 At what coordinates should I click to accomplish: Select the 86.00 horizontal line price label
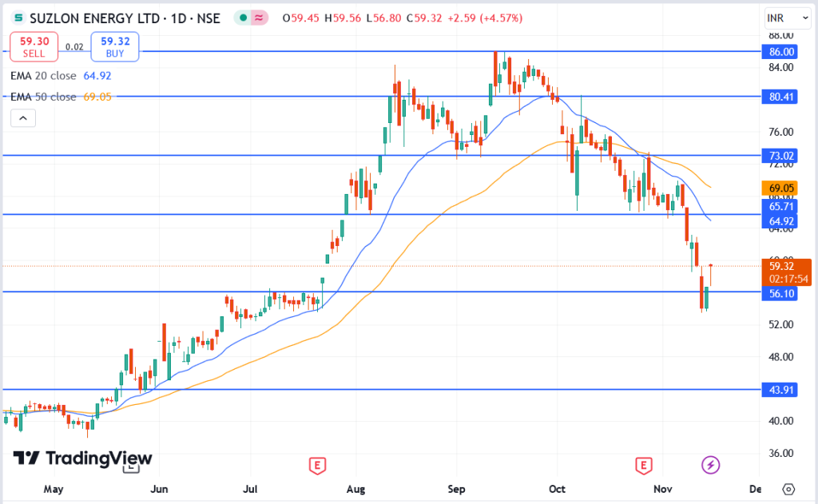coord(780,52)
